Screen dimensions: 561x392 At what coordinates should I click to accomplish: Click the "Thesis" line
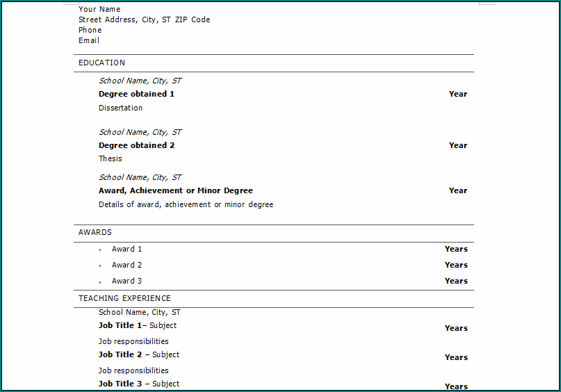click(111, 158)
